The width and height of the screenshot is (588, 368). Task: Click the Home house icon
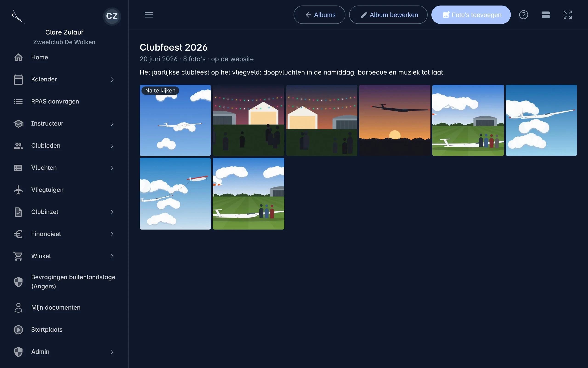[18, 57]
